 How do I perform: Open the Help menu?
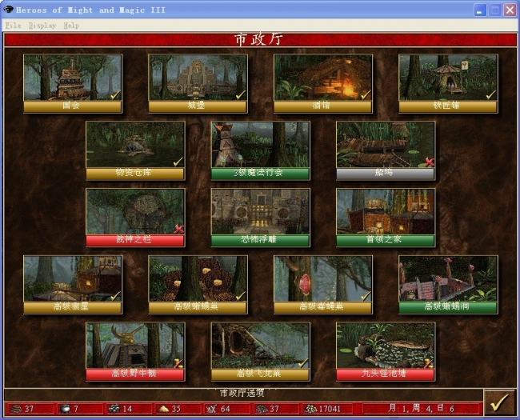[71, 26]
